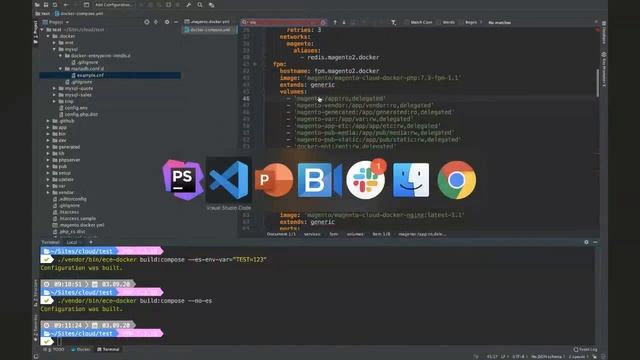
Task: Open Settings via the wrench icon
Action: point(189,5)
